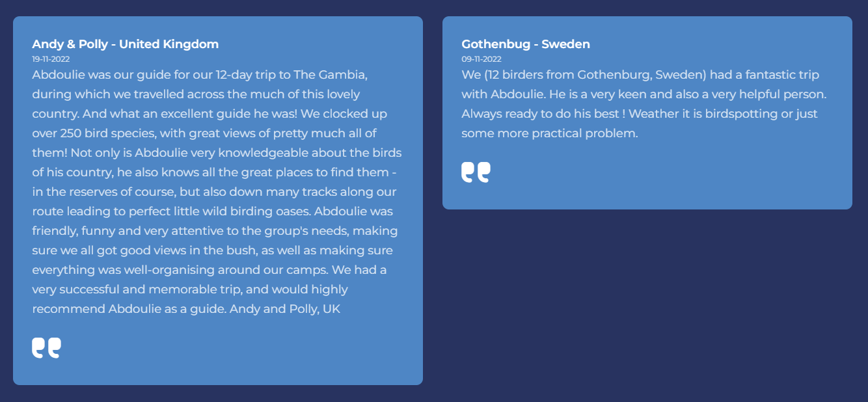Screen dimensions: 868x402
Task: Click the 19-11-2022 review date
Action: pos(51,59)
